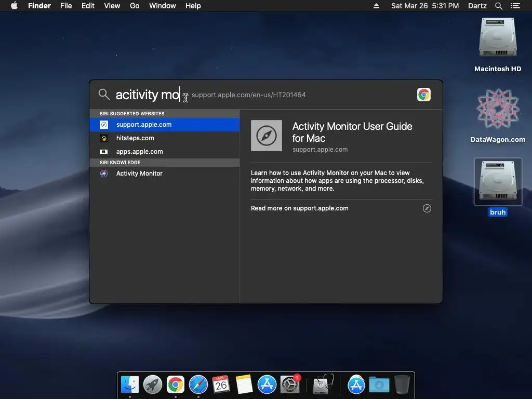532x399 pixels.
Task: Open Applications stack beside Downloads folder
Action: coord(356,384)
